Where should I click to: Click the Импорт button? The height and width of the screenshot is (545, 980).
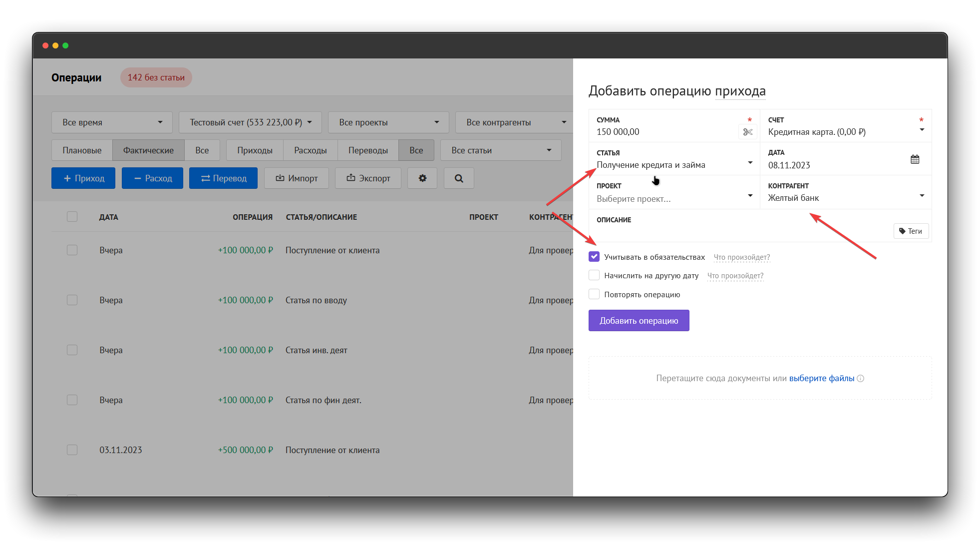(x=297, y=178)
